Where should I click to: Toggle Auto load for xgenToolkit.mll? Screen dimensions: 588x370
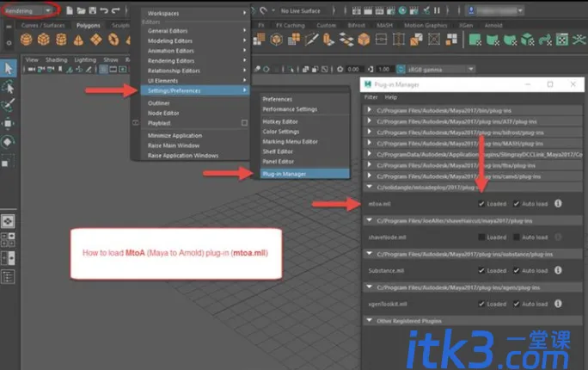coord(517,304)
